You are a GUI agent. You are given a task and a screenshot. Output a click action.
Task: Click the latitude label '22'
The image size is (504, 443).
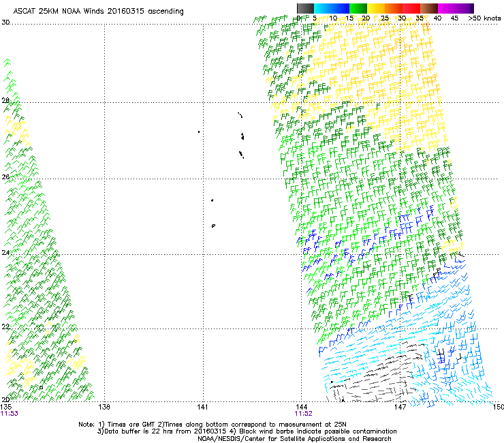click(5, 327)
